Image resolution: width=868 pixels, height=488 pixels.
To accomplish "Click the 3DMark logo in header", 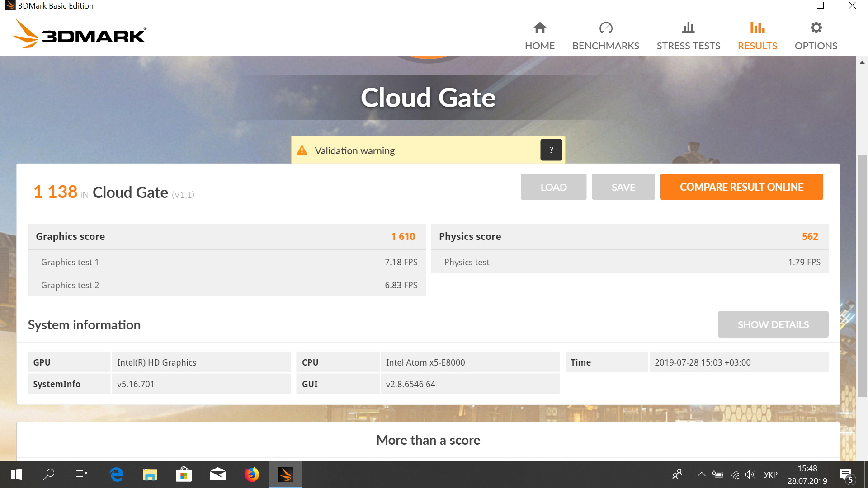I will pyautogui.click(x=79, y=34).
